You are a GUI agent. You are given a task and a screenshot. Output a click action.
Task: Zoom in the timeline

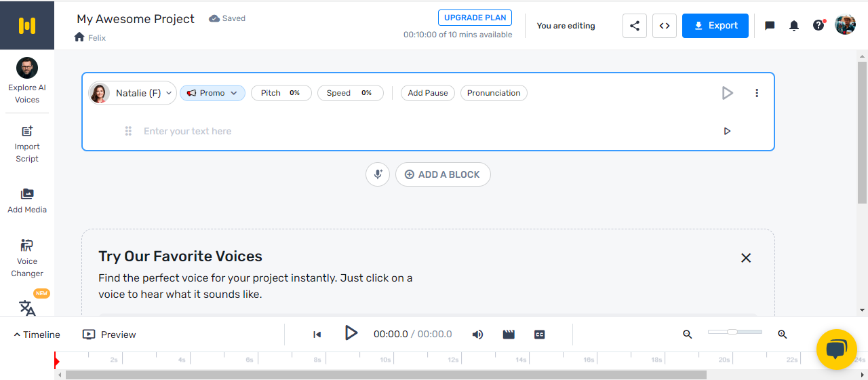pyautogui.click(x=783, y=334)
